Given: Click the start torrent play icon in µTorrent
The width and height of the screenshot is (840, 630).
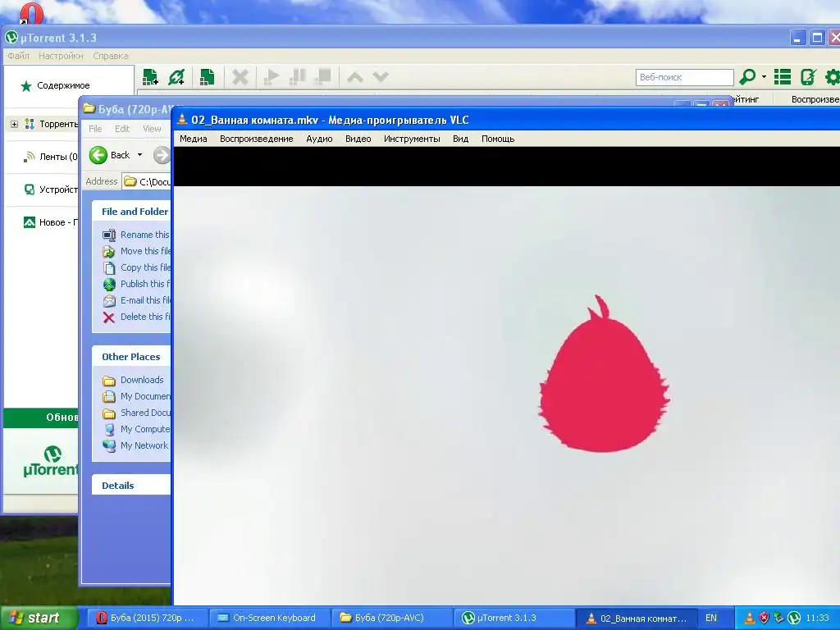Looking at the screenshot, I should 272,77.
